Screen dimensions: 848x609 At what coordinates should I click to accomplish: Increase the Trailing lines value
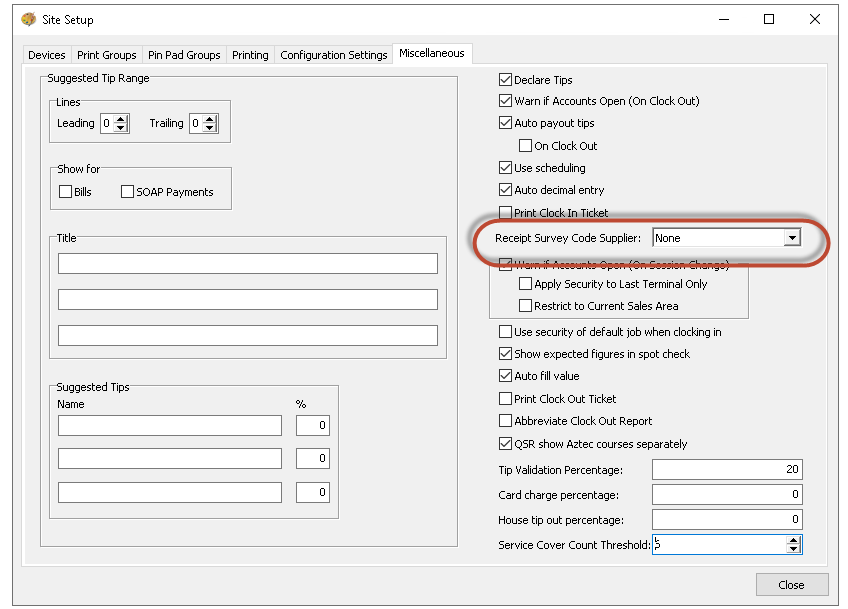[210, 119]
